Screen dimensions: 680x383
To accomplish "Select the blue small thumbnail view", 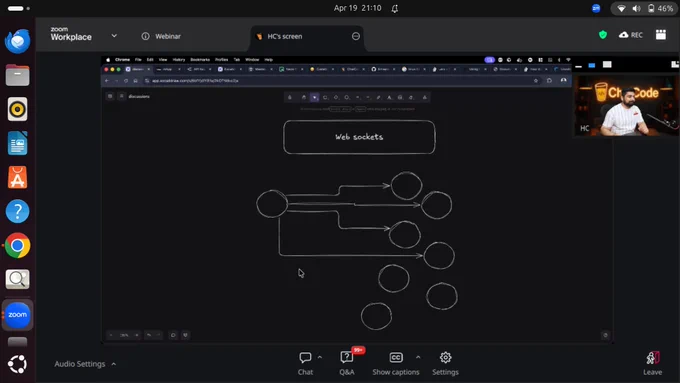I will pos(592,65).
